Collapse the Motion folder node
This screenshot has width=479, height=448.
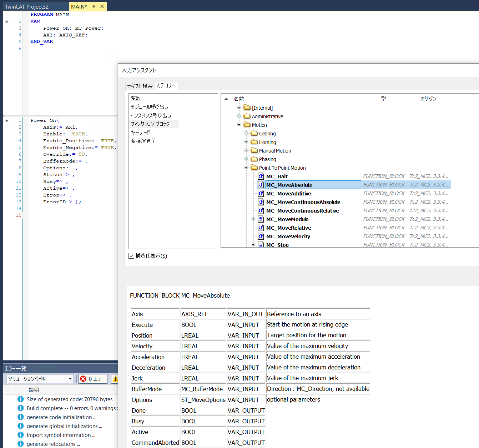click(x=239, y=125)
